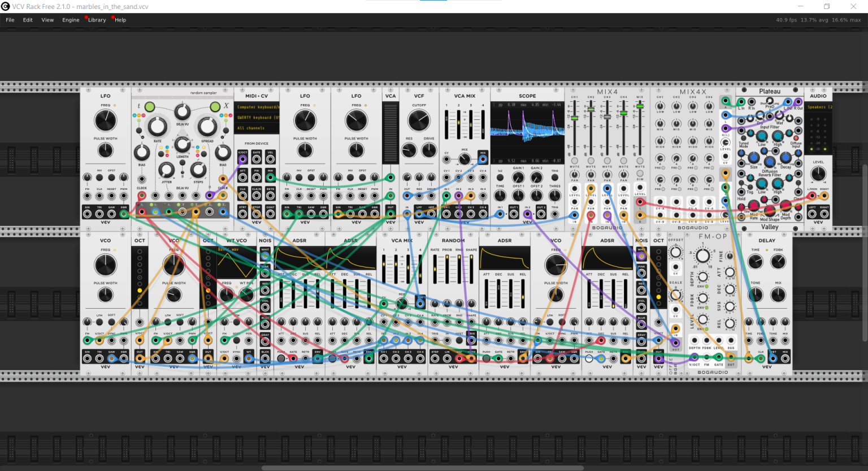Image resolution: width=868 pixels, height=471 pixels.
Task: Mute CH2 on the MIX4 mixer
Action: pos(591,161)
